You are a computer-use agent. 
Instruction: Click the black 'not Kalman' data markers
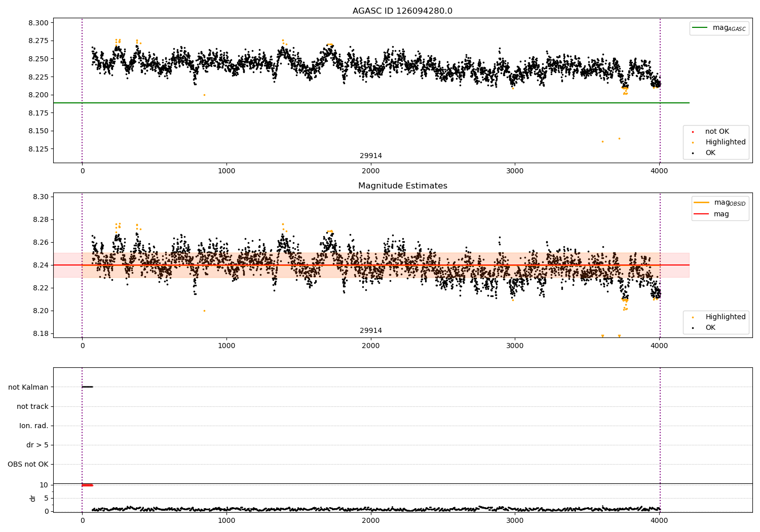88,387
